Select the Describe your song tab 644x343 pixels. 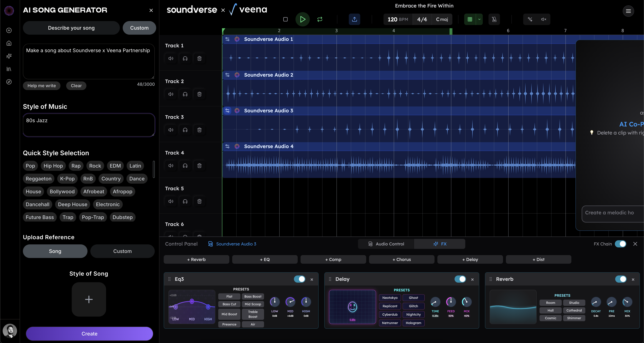coord(71,28)
